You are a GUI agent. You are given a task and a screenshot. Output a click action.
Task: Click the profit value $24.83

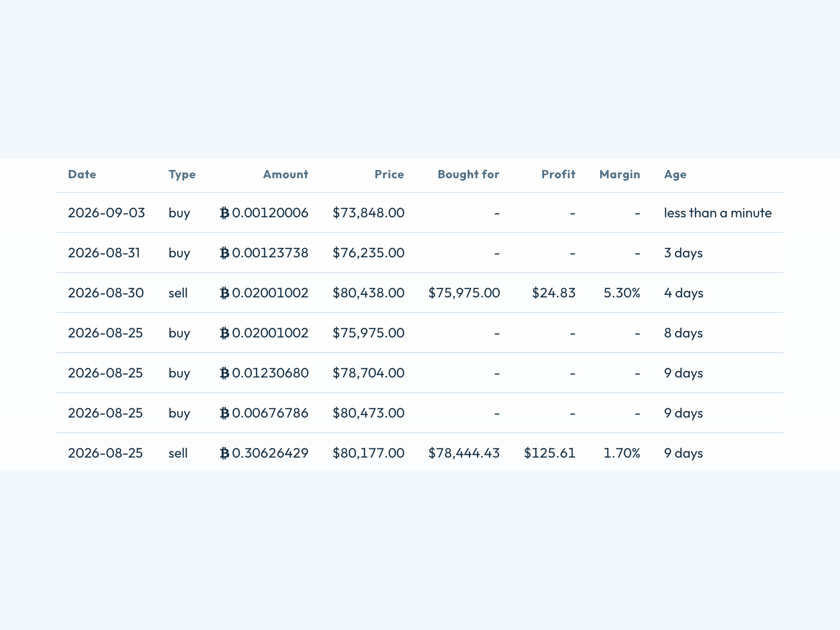[x=554, y=293]
